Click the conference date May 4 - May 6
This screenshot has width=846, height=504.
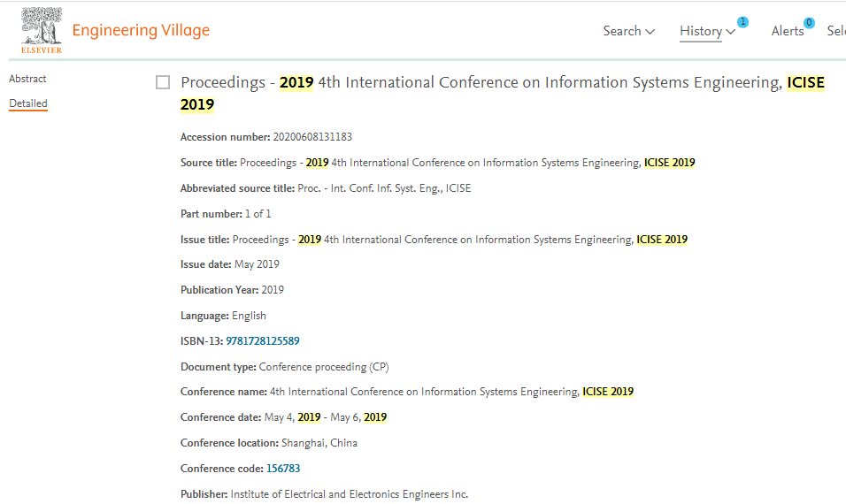(x=326, y=417)
